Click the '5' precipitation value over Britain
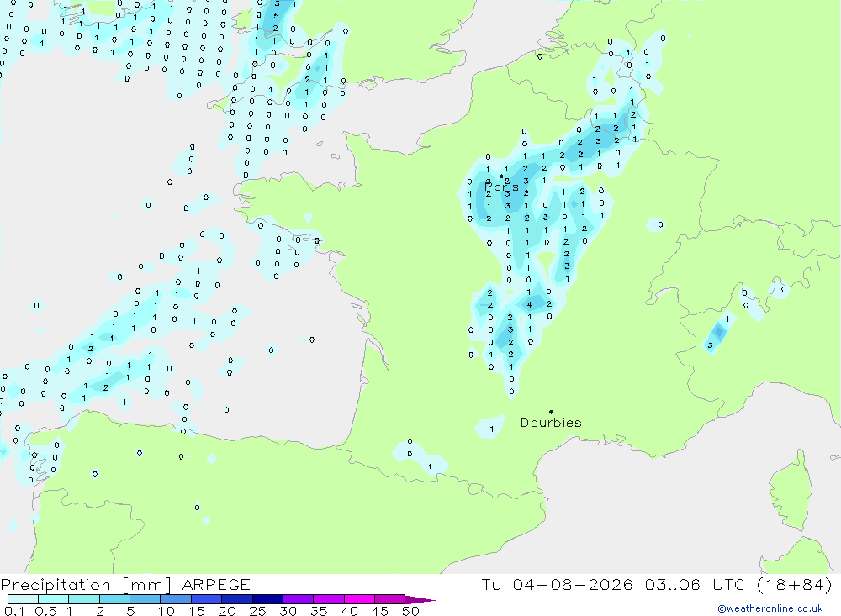841x616 pixels. [x=276, y=16]
